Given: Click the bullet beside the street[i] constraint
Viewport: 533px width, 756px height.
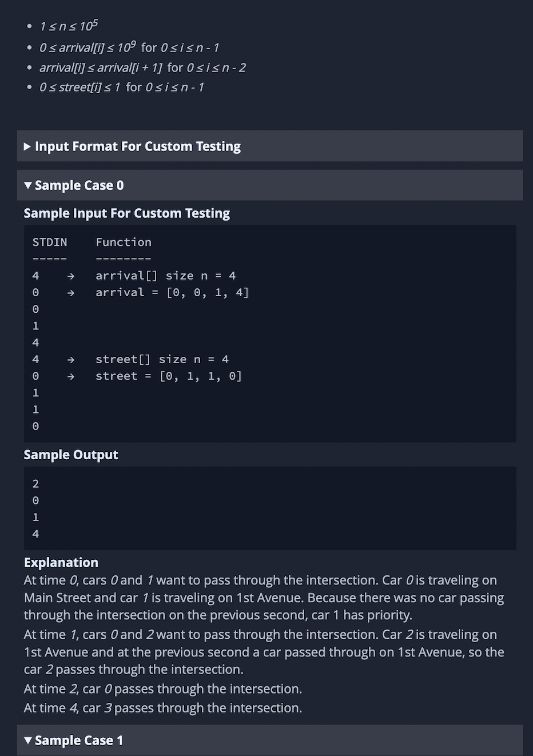Looking at the screenshot, I should 29,87.
